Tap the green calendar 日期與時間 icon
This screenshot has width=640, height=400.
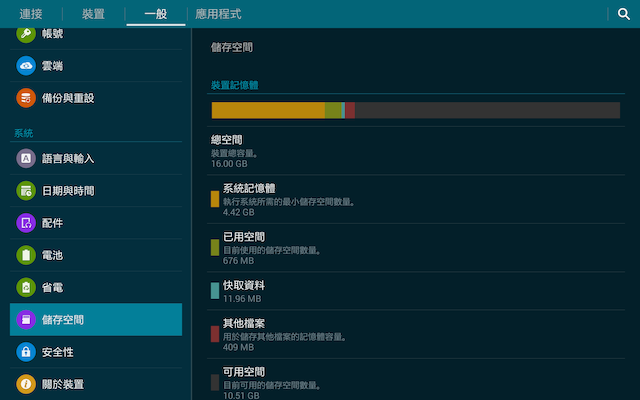point(26,191)
